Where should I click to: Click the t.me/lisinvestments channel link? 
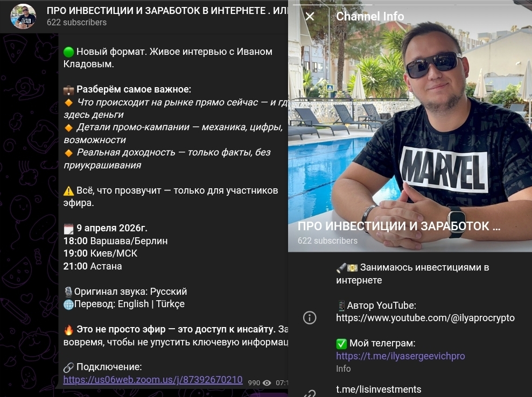pyautogui.click(x=379, y=389)
